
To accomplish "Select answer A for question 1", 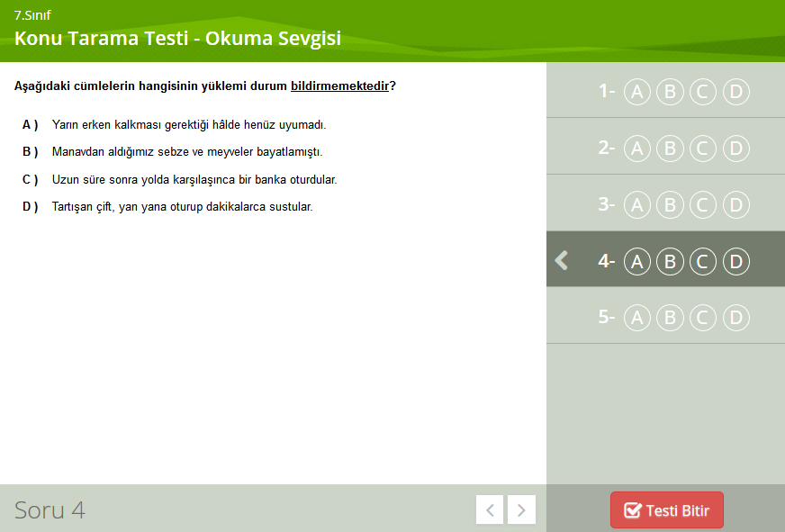I will point(636,92).
